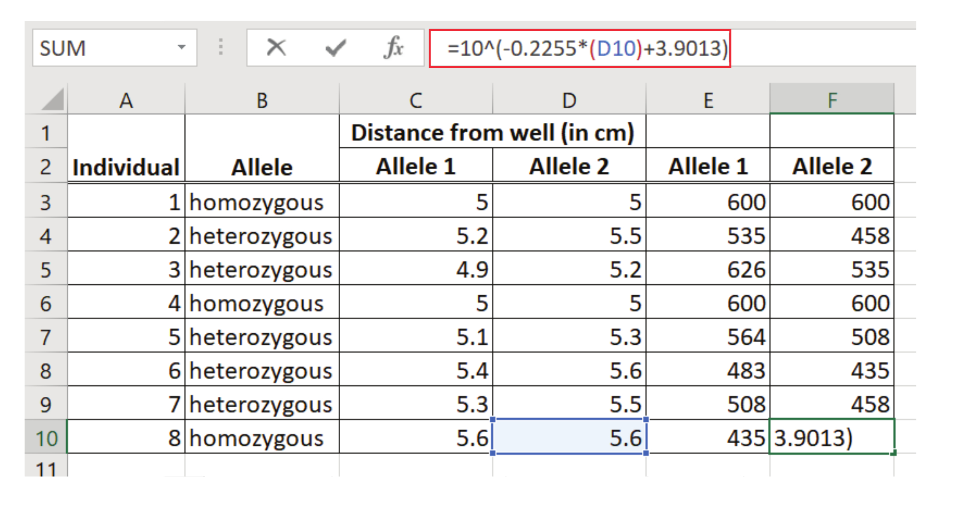Select column F header
The width and height of the screenshot is (980, 520).
[x=832, y=100]
